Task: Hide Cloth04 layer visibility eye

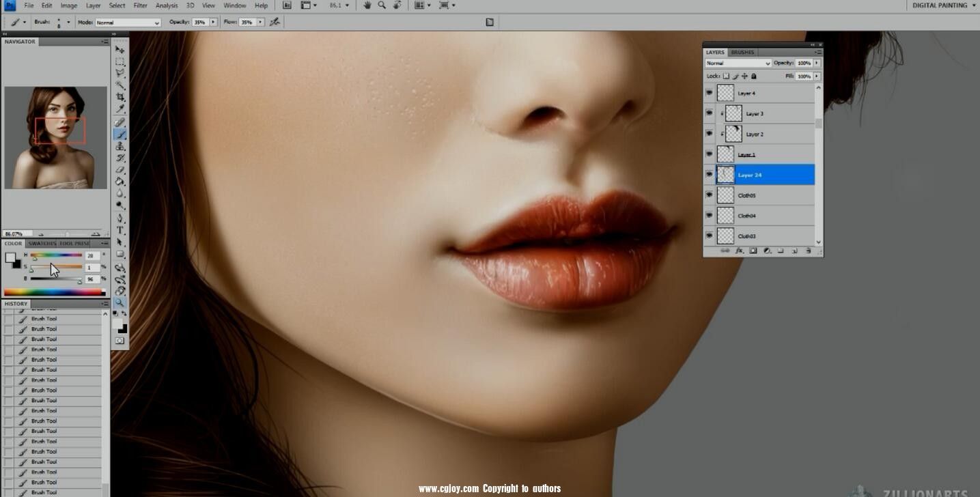Action: (709, 216)
